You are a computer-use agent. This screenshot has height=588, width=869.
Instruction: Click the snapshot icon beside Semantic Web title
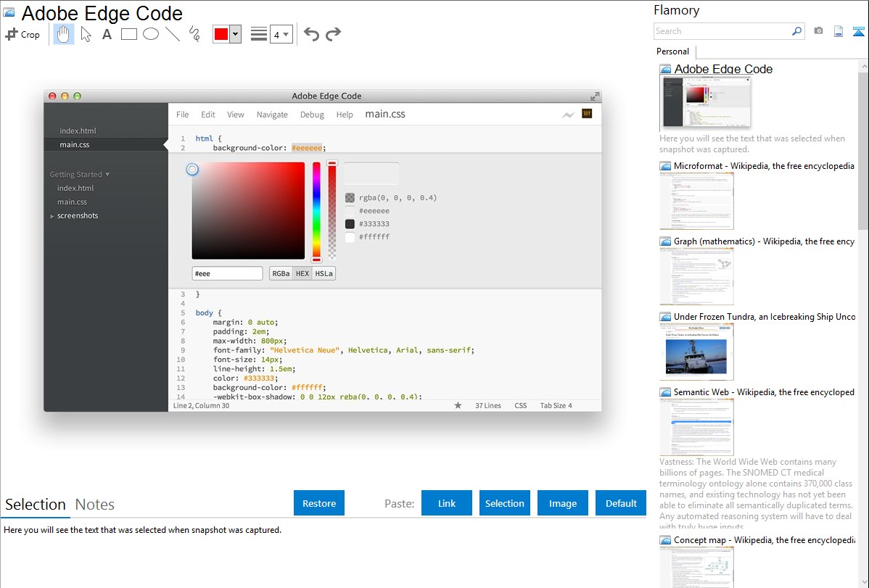coord(665,392)
